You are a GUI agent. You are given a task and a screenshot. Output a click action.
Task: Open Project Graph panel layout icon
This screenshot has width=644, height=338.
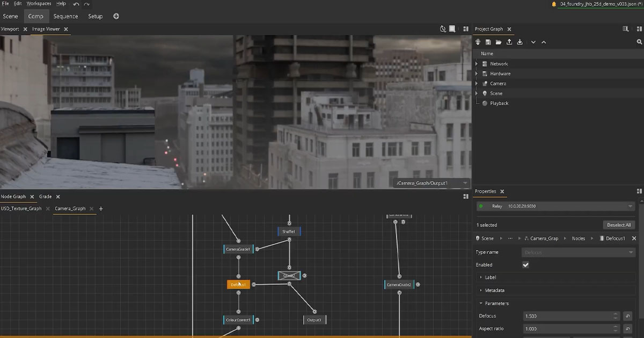(639, 29)
